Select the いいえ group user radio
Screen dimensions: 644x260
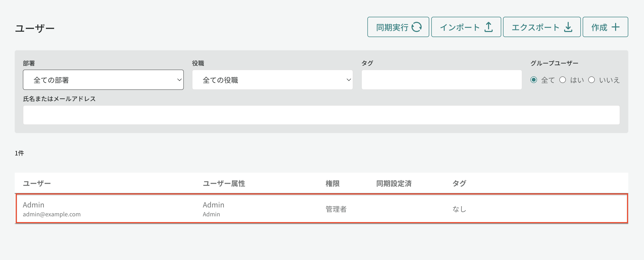[592, 80]
